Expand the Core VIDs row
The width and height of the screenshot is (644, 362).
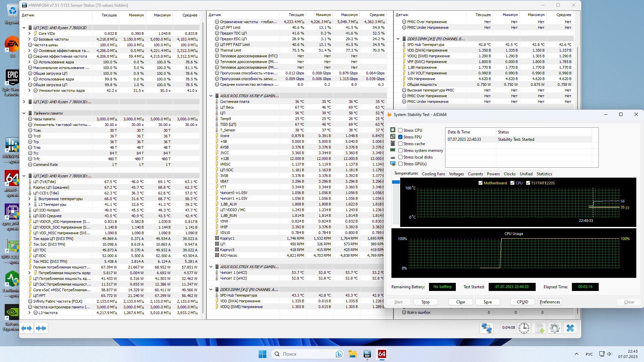coord(30,34)
